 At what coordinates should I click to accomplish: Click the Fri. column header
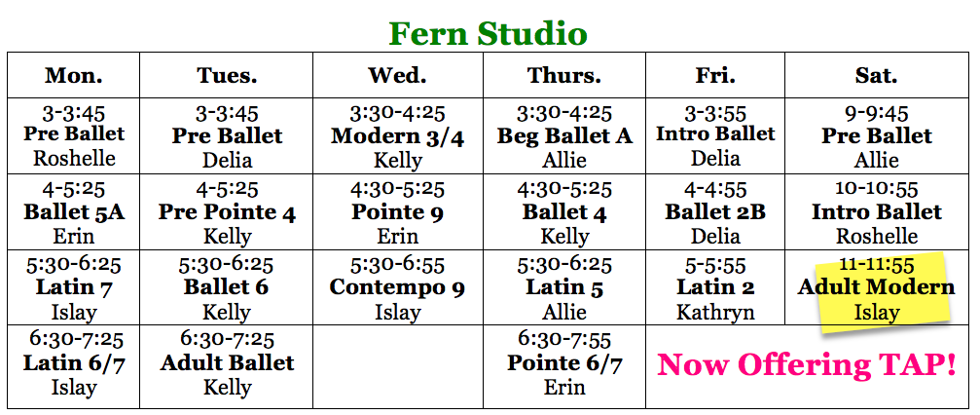pyautogui.click(x=715, y=75)
